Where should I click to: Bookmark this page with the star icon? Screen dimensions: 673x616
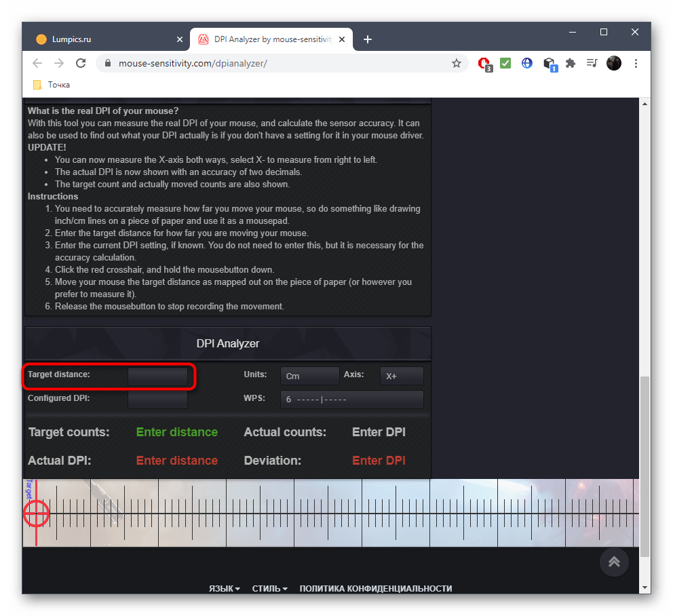457,63
